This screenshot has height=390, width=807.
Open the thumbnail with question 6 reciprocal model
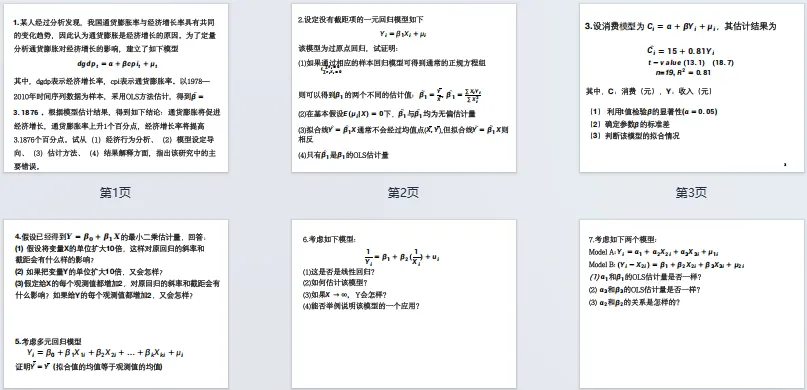(404, 304)
